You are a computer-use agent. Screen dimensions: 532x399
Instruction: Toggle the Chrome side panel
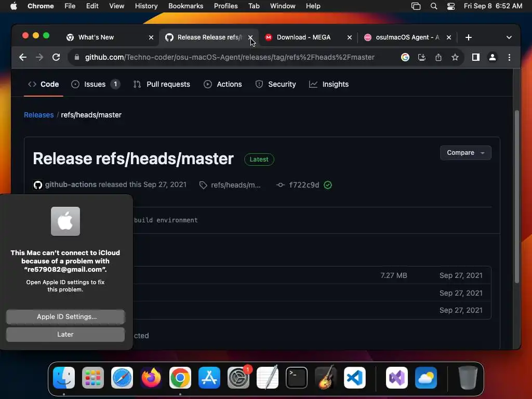476,57
